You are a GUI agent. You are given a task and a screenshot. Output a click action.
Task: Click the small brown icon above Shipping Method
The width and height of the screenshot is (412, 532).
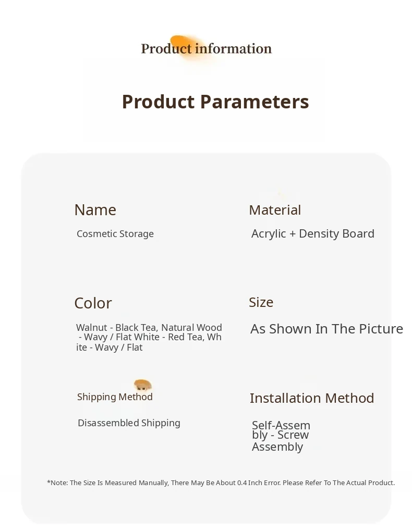(x=142, y=385)
